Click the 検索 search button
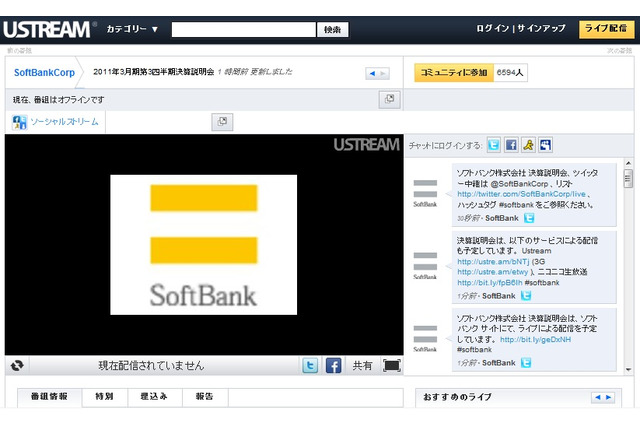Image resolution: width=640 pixels, height=426 pixels. click(333, 29)
